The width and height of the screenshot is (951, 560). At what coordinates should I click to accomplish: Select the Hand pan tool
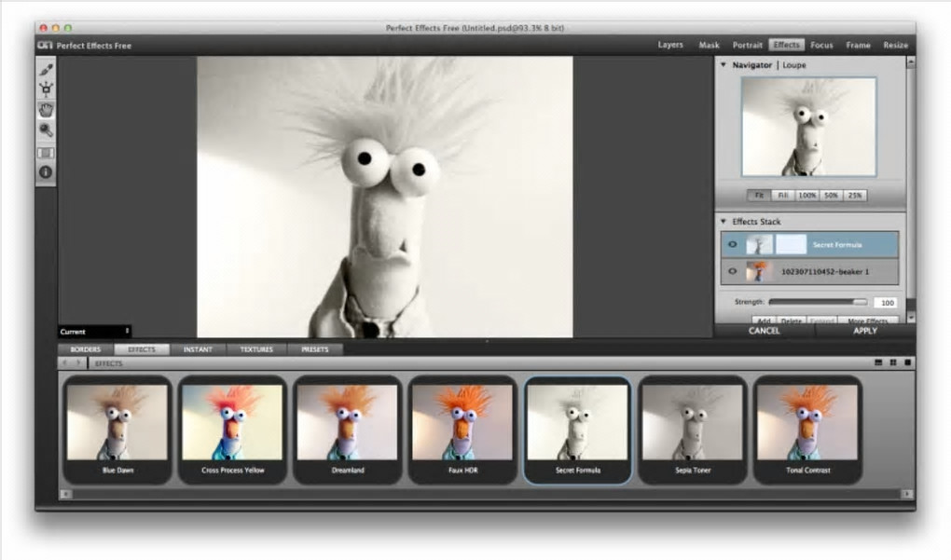[x=46, y=110]
